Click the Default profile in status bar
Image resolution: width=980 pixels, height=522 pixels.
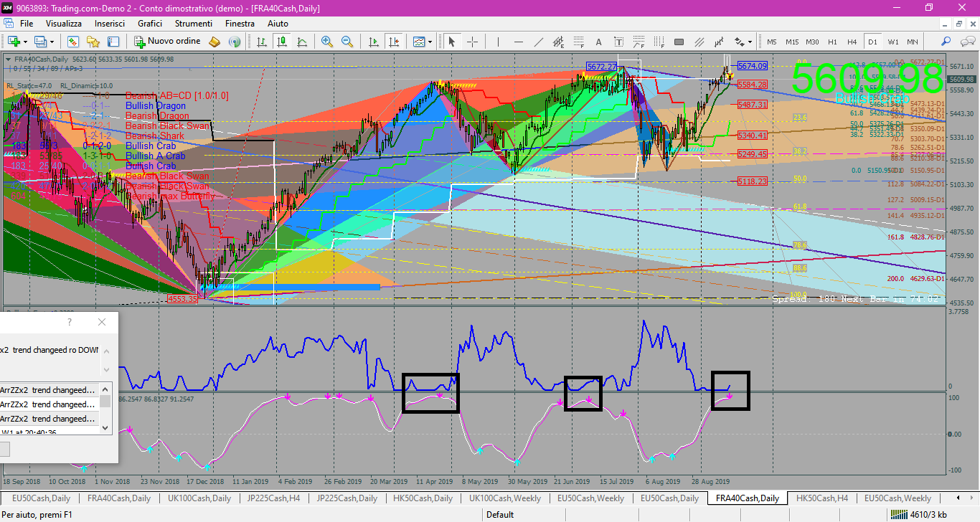coord(500,515)
